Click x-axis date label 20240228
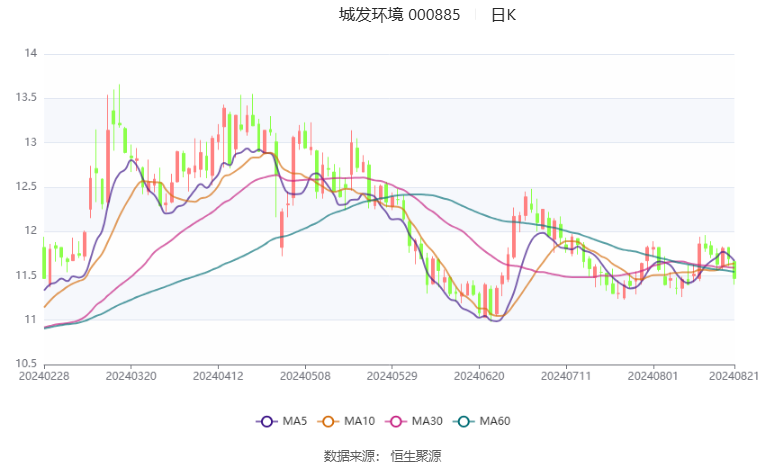The image size is (765, 465). (44, 376)
